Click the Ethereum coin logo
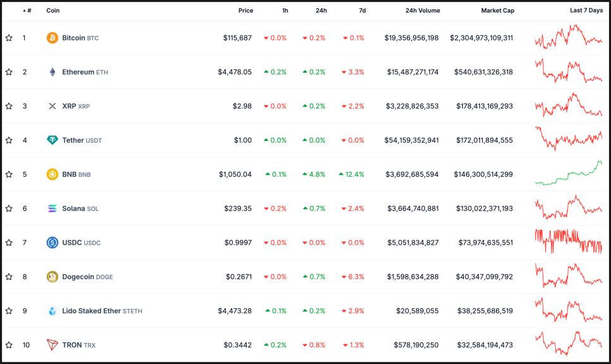The width and height of the screenshot is (611, 364). pyautogui.click(x=52, y=72)
